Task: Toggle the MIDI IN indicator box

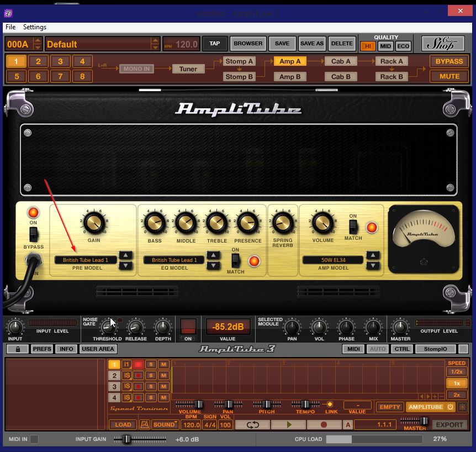Action: (x=34, y=439)
